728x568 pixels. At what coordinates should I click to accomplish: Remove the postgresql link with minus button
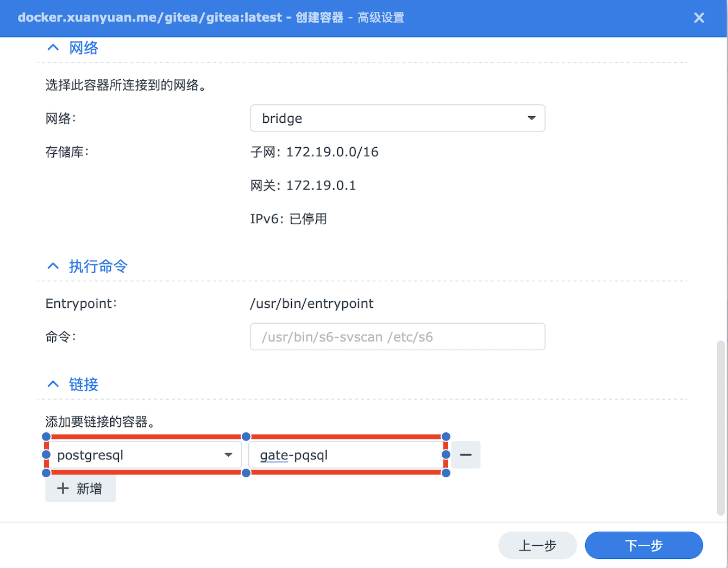point(466,455)
